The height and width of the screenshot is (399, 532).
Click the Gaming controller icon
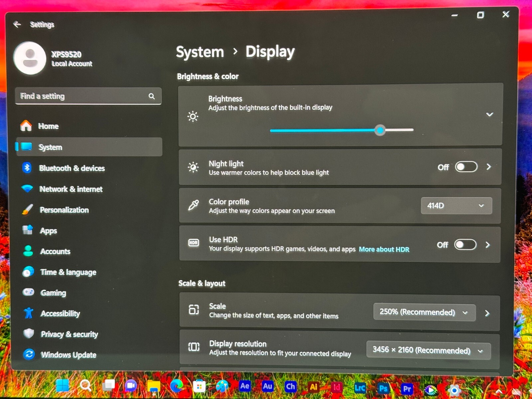pos(28,292)
